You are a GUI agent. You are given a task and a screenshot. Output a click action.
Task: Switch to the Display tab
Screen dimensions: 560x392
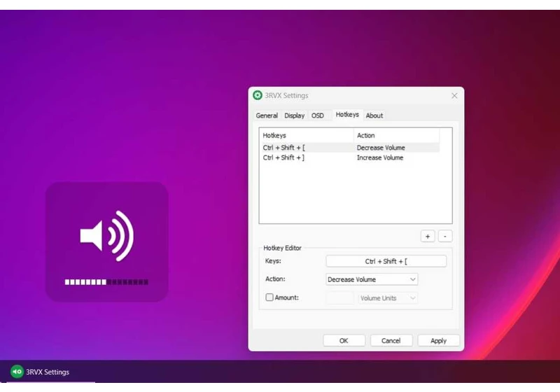(x=294, y=115)
